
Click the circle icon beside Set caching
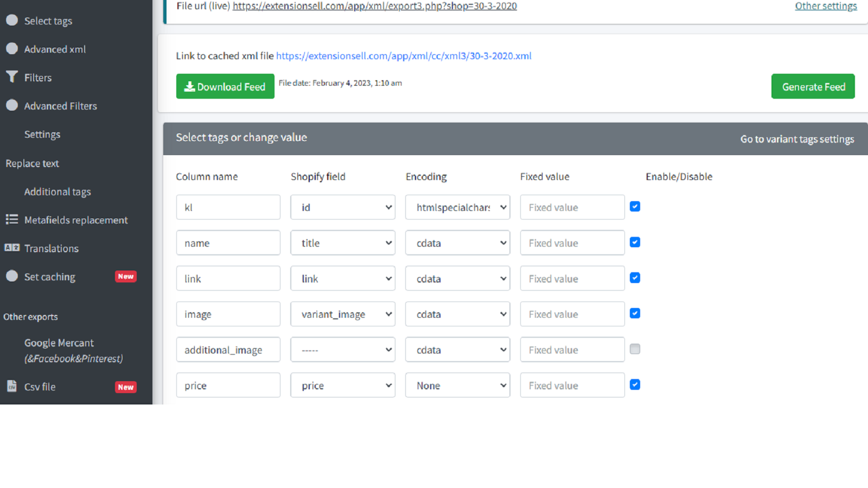(x=12, y=276)
